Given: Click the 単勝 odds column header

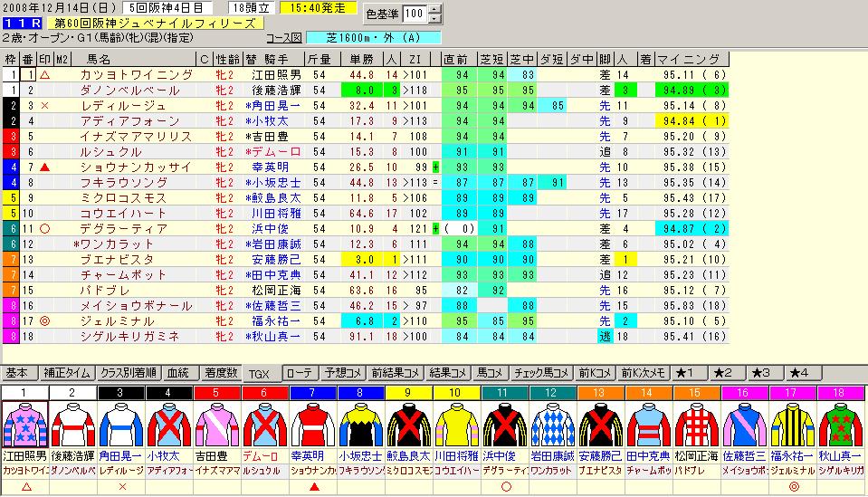Looking at the screenshot, I should [x=363, y=59].
